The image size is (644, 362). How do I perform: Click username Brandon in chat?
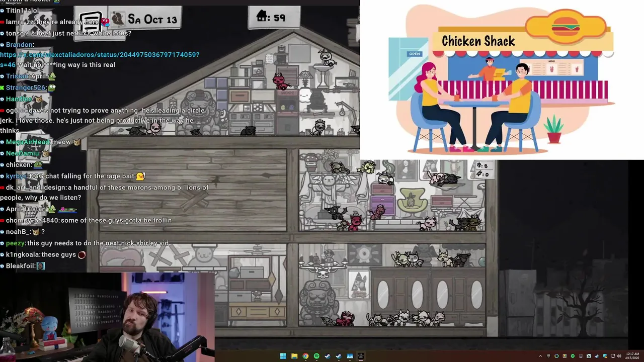tap(19, 44)
